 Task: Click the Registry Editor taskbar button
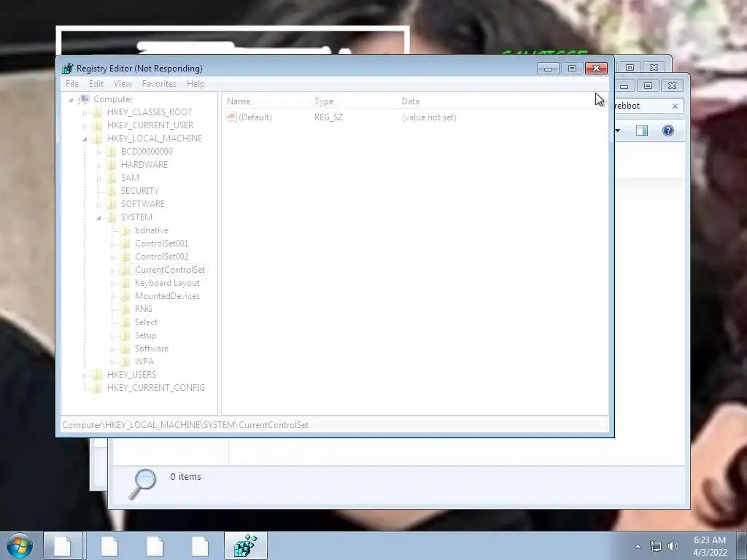pyautogui.click(x=246, y=545)
